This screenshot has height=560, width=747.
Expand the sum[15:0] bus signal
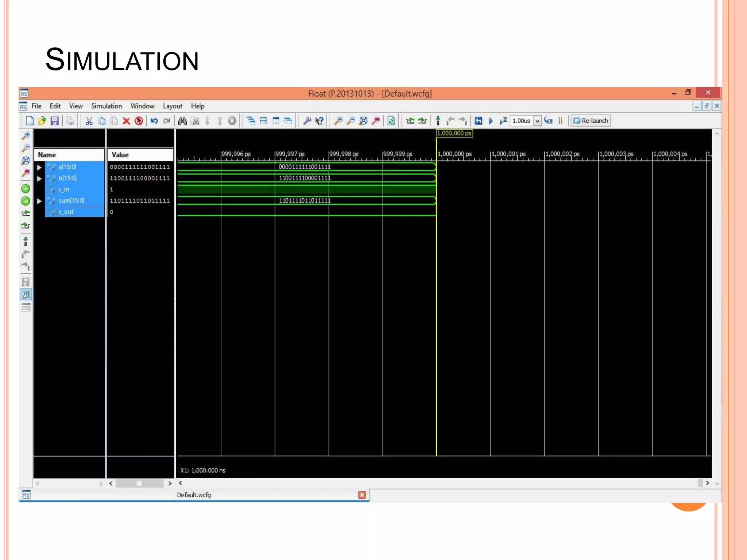(39, 201)
